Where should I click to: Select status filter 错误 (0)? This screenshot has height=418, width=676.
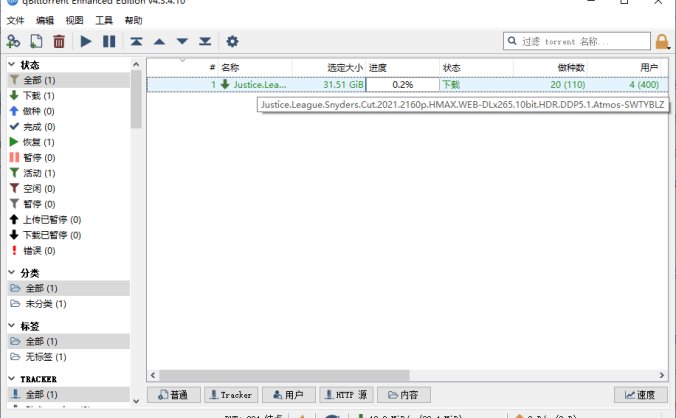point(69,251)
